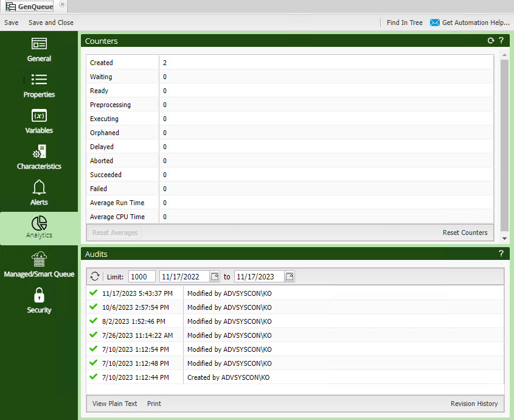Open help for the Audits panel
Viewport: 514px width, 420px height.
pos(501,253)
